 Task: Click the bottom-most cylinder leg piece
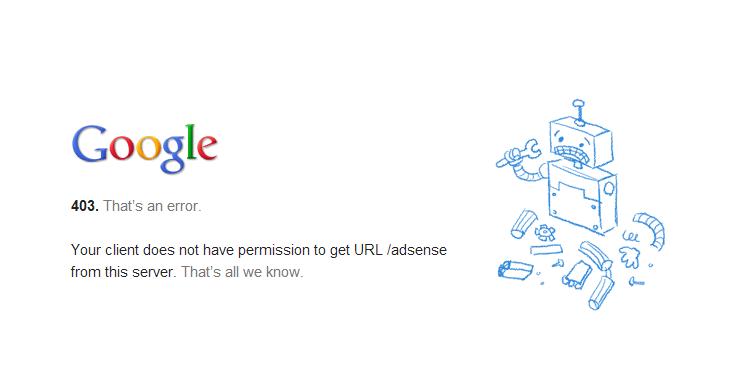tap(600, 292)
